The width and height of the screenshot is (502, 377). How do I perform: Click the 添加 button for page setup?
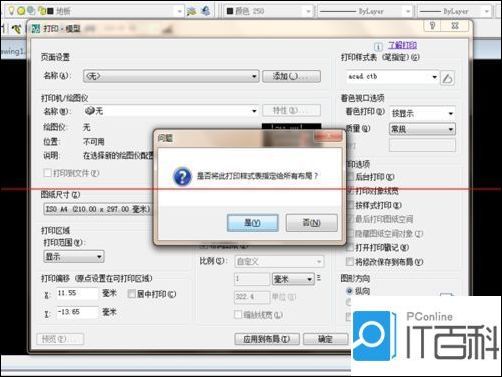click(x=291, y=76)
